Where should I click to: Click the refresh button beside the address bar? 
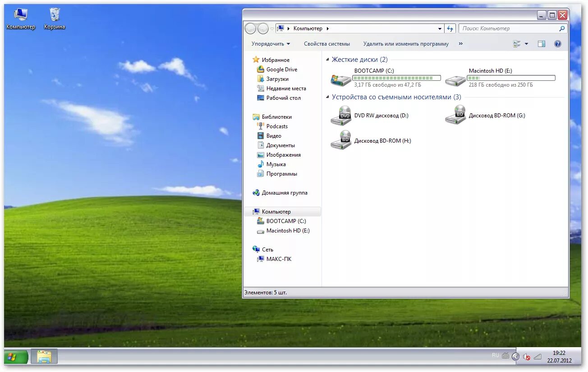tap(450, 28)
